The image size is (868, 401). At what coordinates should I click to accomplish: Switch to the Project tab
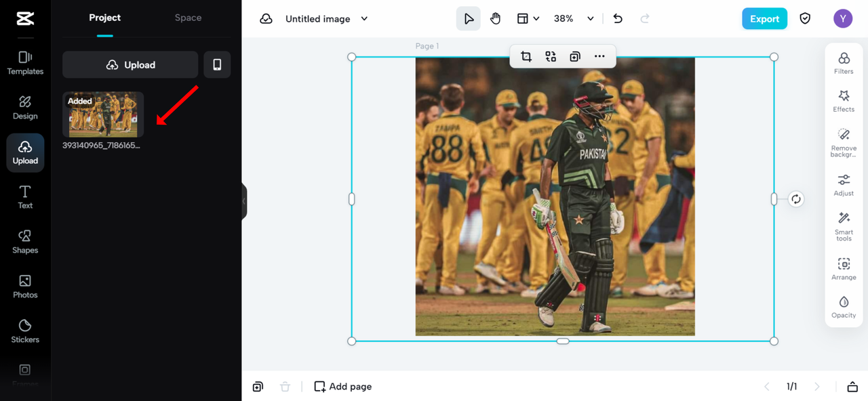click(105, 18)
